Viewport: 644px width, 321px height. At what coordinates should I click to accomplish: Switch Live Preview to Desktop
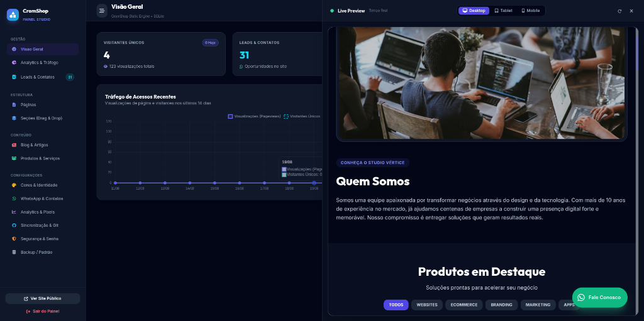point(474,11)
